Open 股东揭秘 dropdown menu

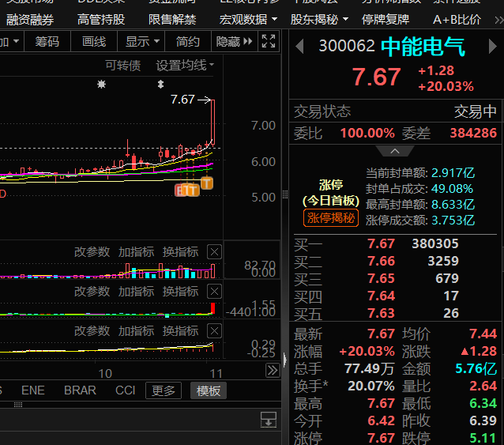point(319,20)
